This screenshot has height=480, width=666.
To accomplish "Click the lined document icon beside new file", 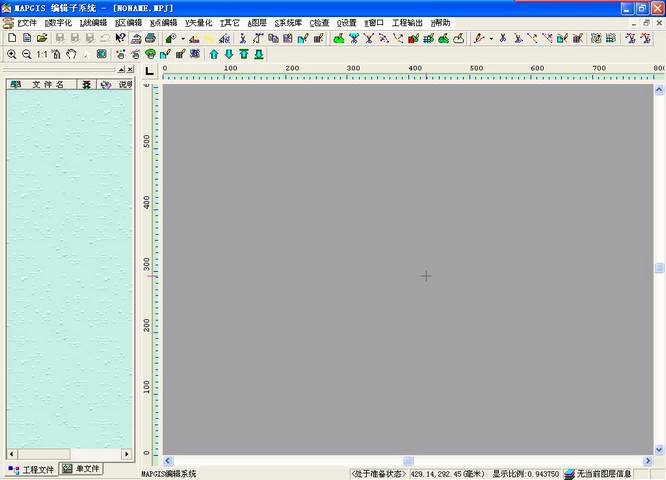I will pos(27,38).
